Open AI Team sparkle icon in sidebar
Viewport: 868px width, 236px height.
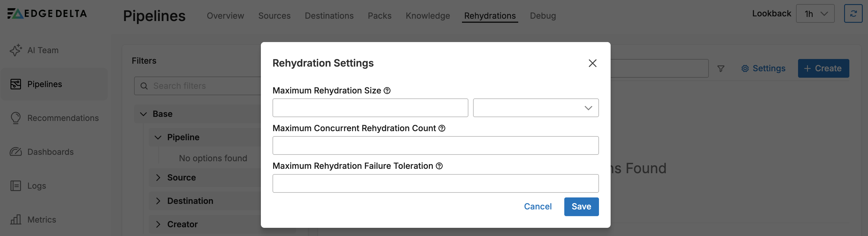point(16,50)
